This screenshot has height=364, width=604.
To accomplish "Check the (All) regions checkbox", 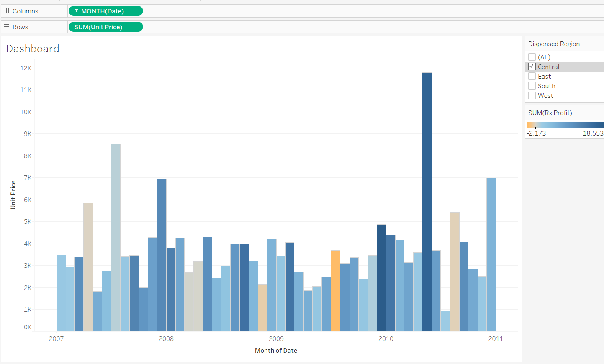I will [532, 56].
